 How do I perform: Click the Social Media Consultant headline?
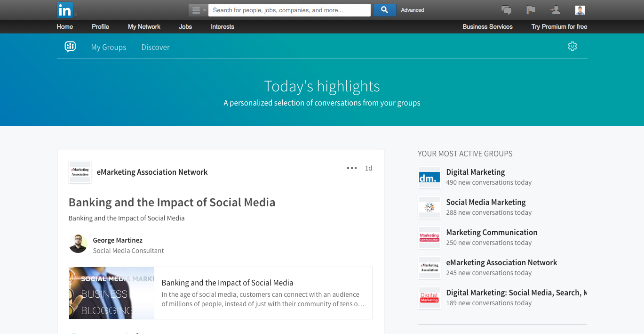(x=128, y=251)
